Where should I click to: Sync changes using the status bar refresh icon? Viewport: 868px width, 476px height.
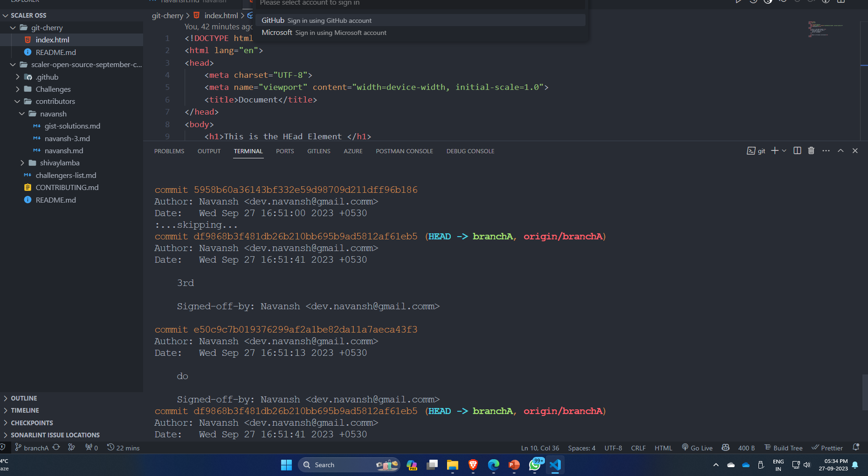pos(56,448)
